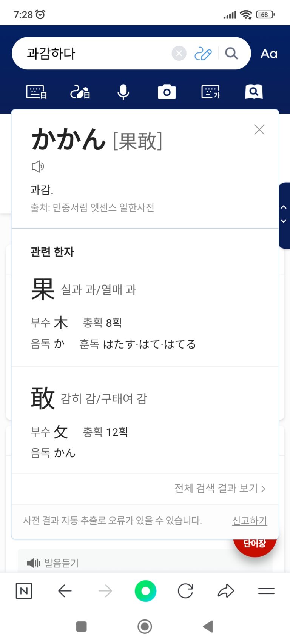Open the browser hamburger menu
Viewport: 290px width, 644px height.
pyautogui.click(x=266, y=591)
